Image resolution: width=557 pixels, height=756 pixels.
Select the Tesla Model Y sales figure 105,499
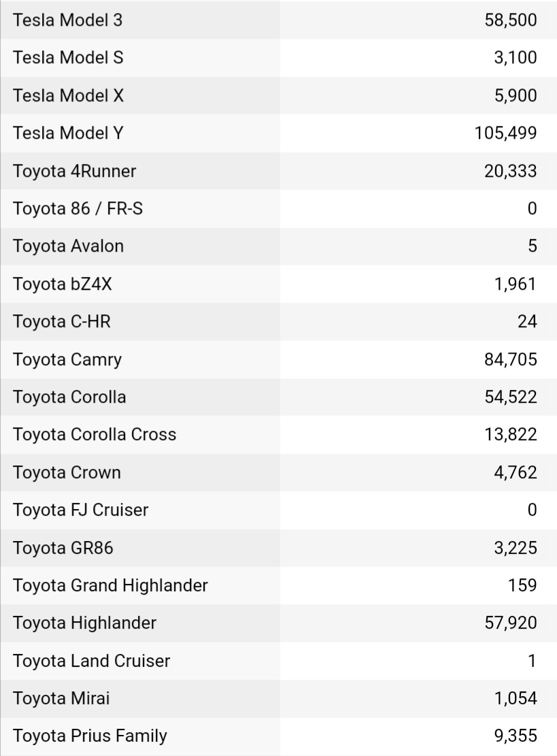pos(506,133)
